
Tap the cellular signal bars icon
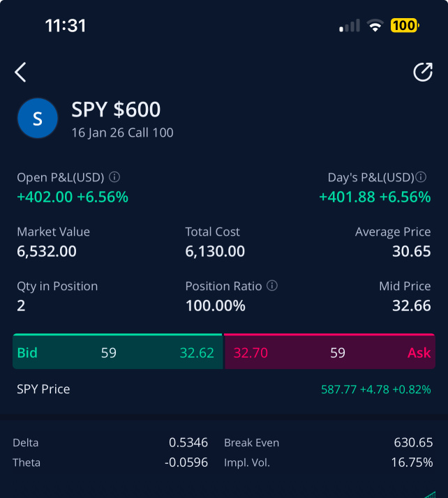click(x=350, y=25)
